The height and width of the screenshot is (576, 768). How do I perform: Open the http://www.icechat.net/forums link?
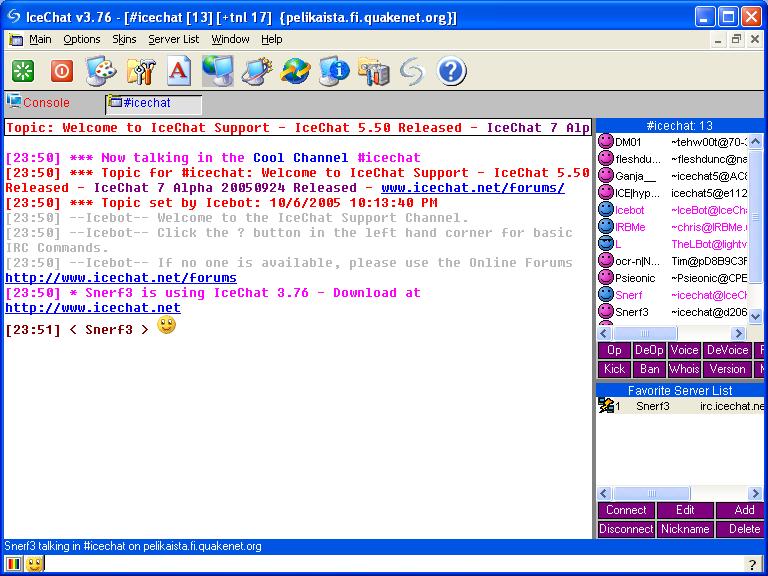(x=121, y=278)
